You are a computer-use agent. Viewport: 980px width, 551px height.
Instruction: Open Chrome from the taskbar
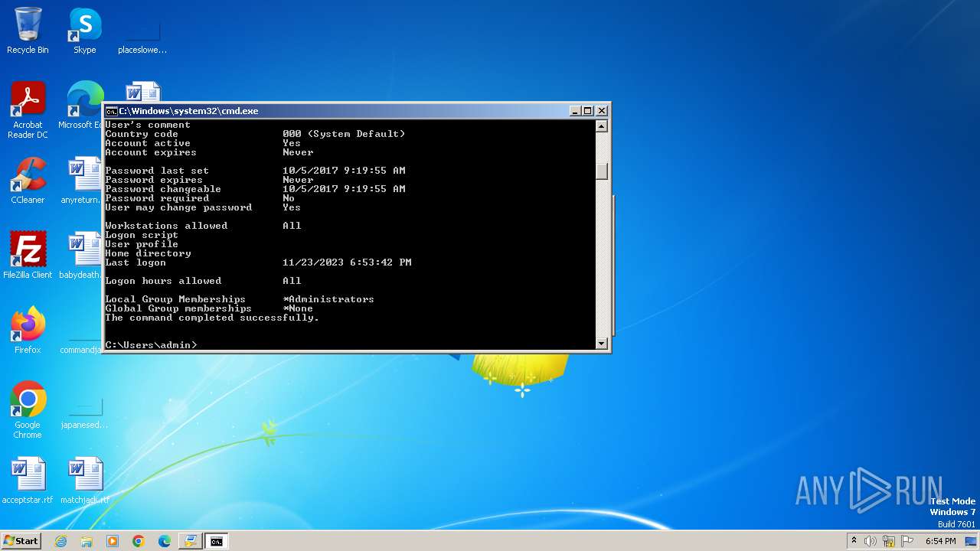click(x=139, y=541)
